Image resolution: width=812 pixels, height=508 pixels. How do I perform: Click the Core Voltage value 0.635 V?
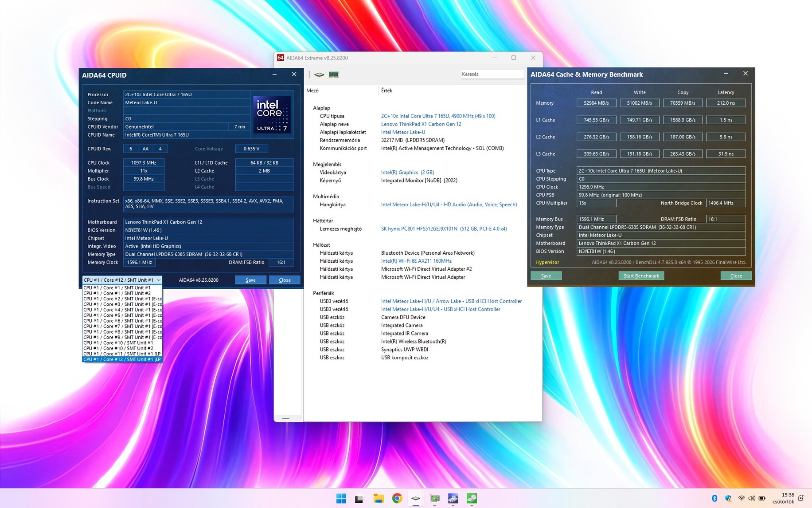[251, 149]
